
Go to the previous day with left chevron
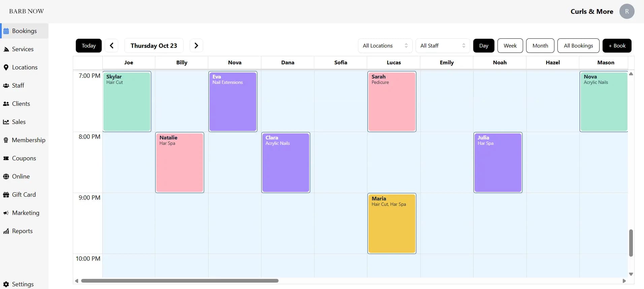pos(111,45)
